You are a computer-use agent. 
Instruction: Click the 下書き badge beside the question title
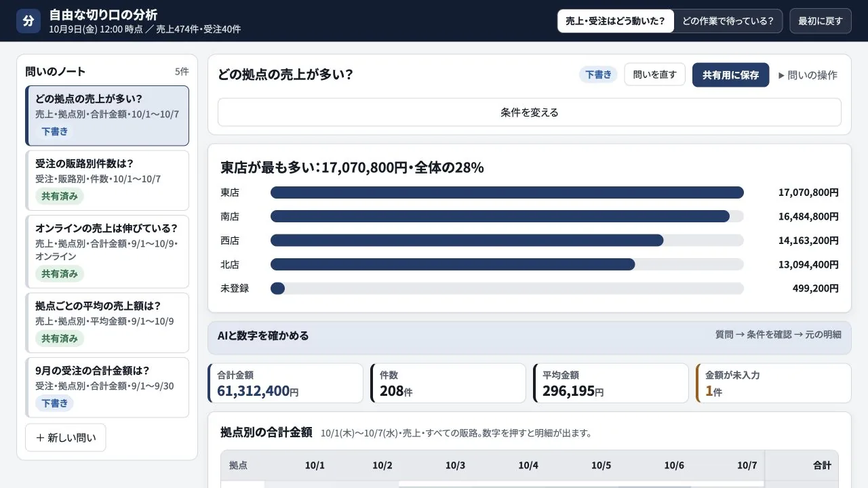click(598, 75)
